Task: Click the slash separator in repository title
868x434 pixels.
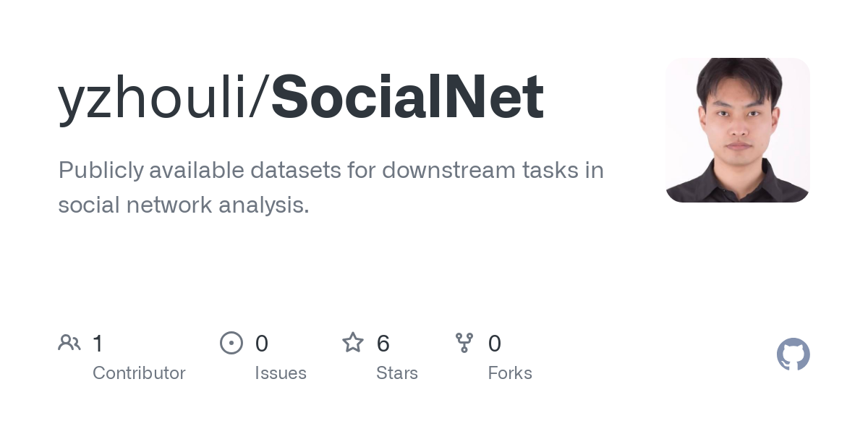Action: coord(260,96)
